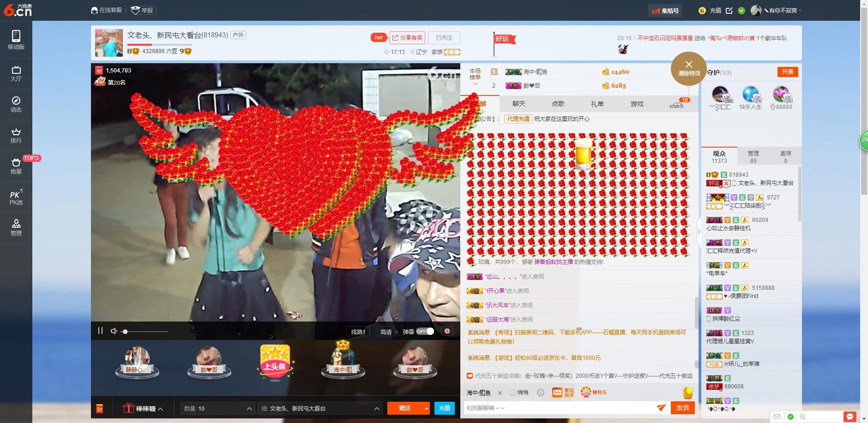Open the gift recipient 给 dropdown
The width and height of the screenshot is (868, 423).
click(x=320, y=408)
